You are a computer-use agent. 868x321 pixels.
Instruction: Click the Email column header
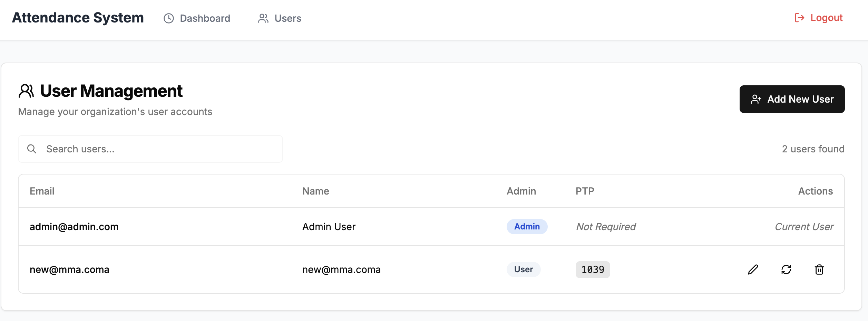pos(42,191)
